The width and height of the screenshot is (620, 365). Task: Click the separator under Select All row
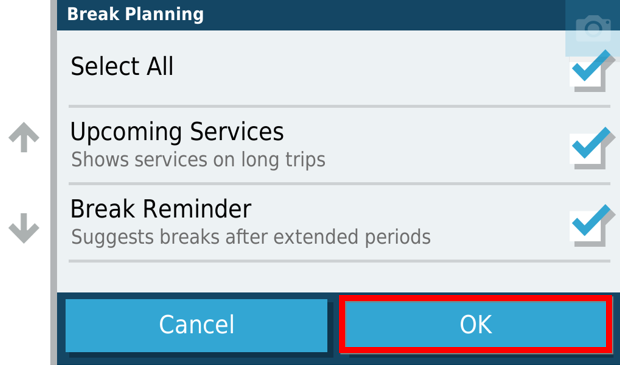tap(339, 106)
